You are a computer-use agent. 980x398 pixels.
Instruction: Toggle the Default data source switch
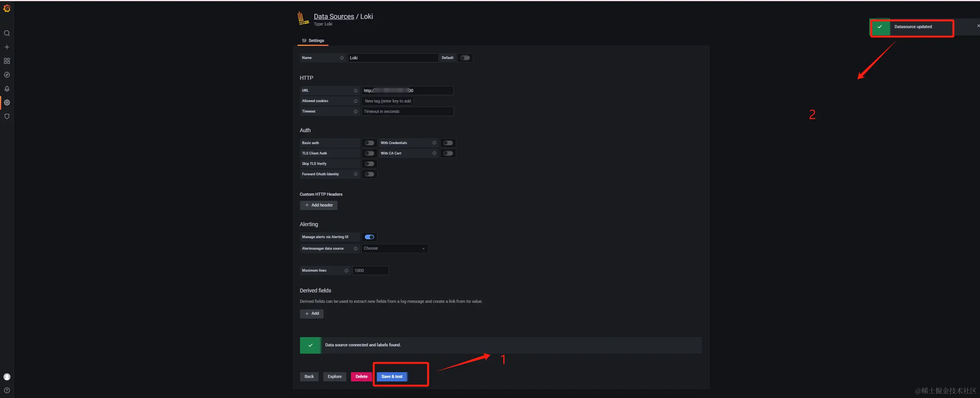(465, 58)
